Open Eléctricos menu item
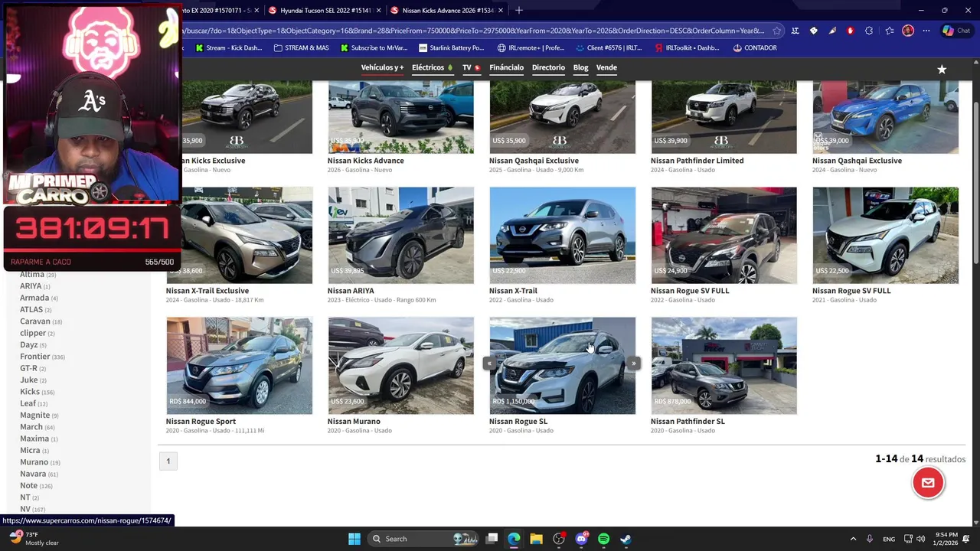Screen dimensions: 980x551 pyautogui.click(x=433, y=67)
